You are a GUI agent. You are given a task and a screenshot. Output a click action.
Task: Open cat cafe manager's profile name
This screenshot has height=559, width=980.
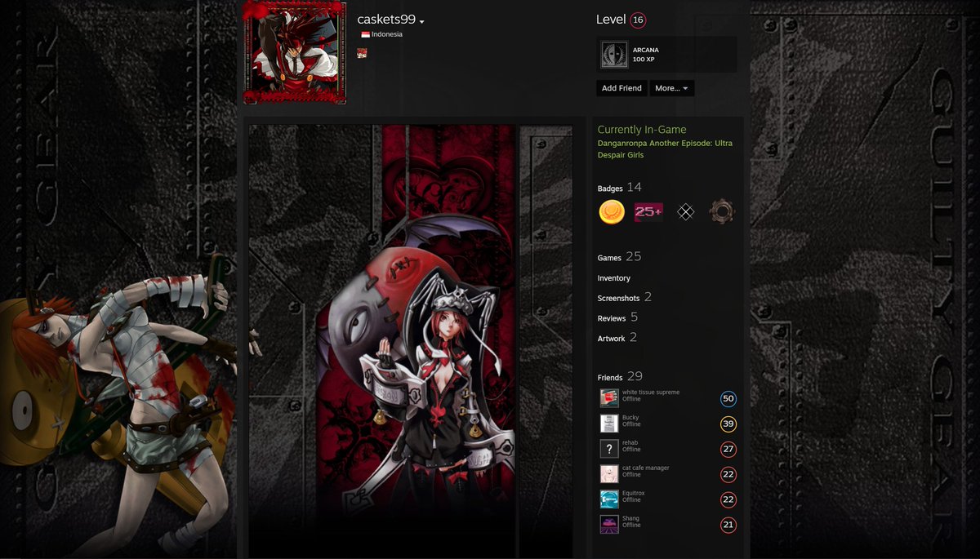pyautogui.click(x=646, y=468)
